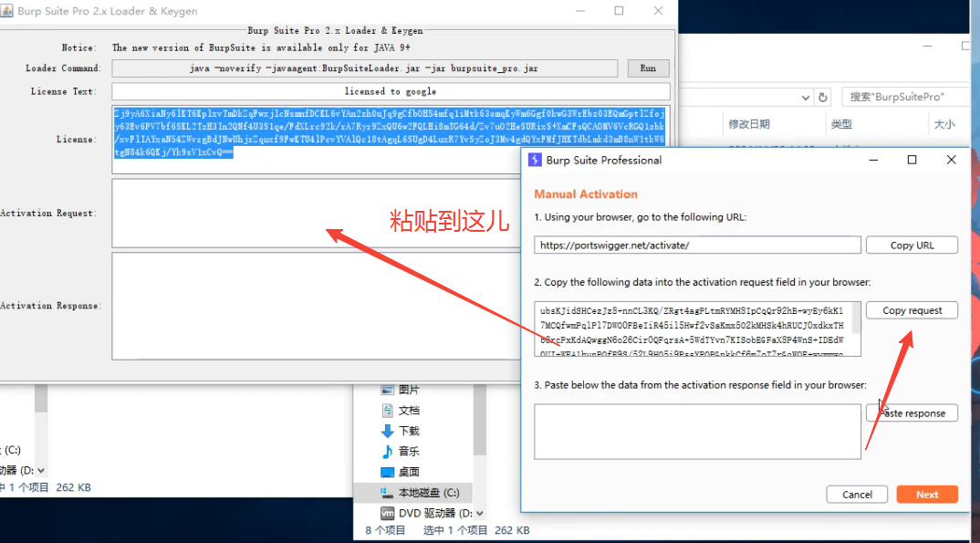Click the Paste response button
Screen dimensions: 980x543
click(912, 413)
